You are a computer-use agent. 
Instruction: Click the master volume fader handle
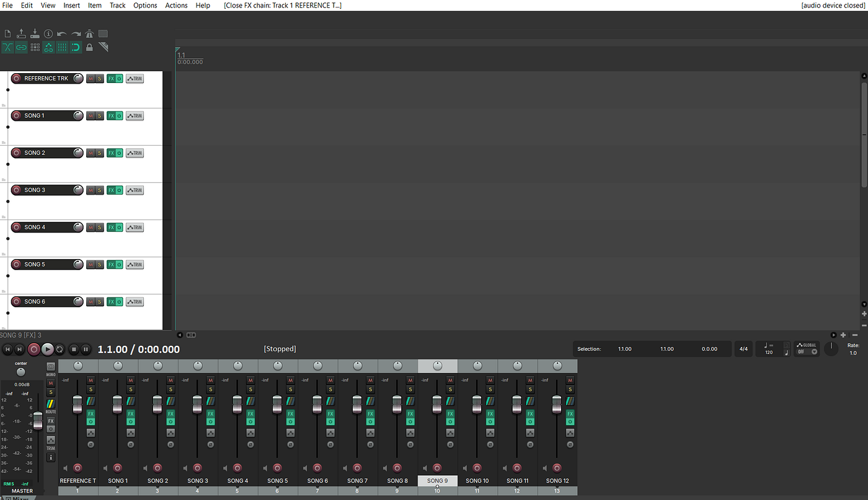tap(38, 421)
